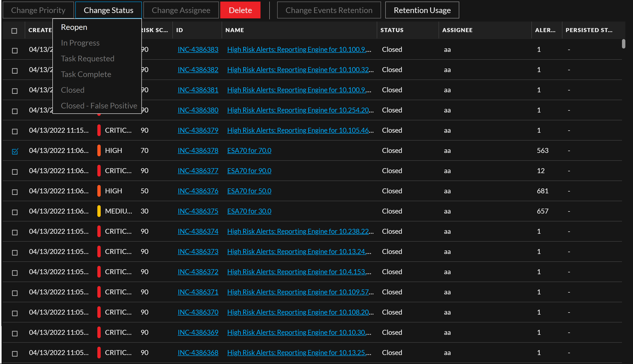The image size is (633, 364).
Task: Sort by the ASSIGNEE column header
Action: pos(457,30)
